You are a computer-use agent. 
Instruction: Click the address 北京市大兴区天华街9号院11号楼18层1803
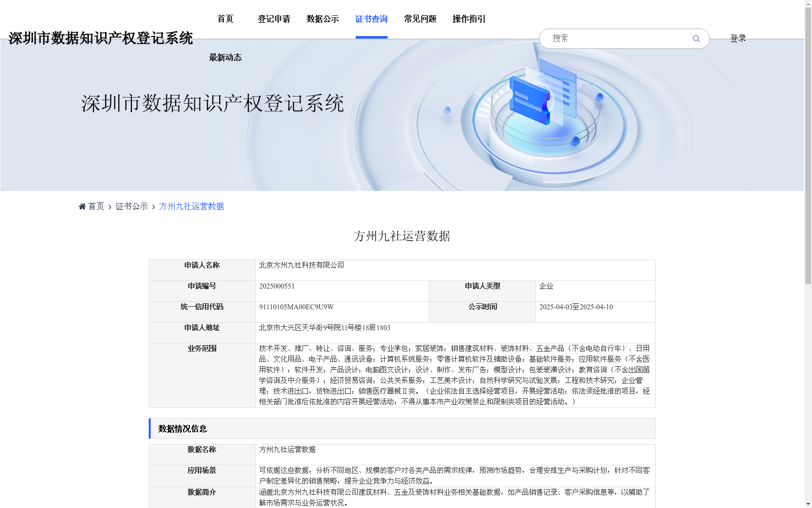pyautogui.click(x=325, y=328)
